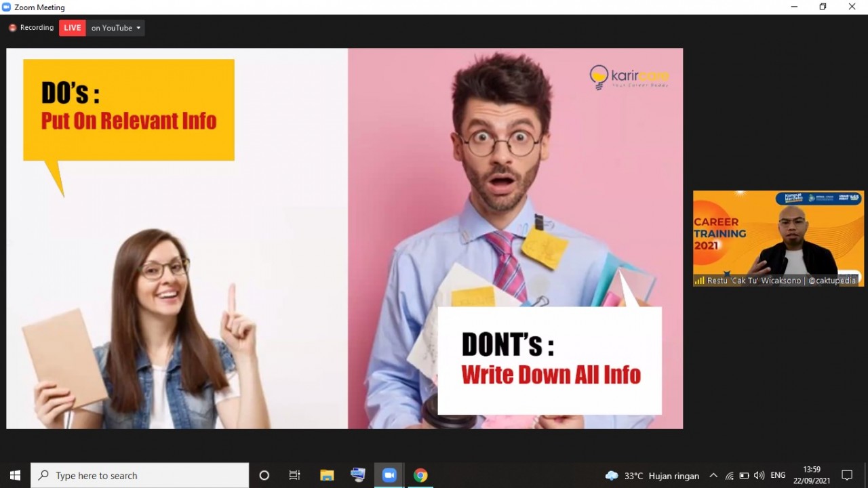Select Restu Wicaksono's speaker video thumbnail

click(x=778, y=238)
